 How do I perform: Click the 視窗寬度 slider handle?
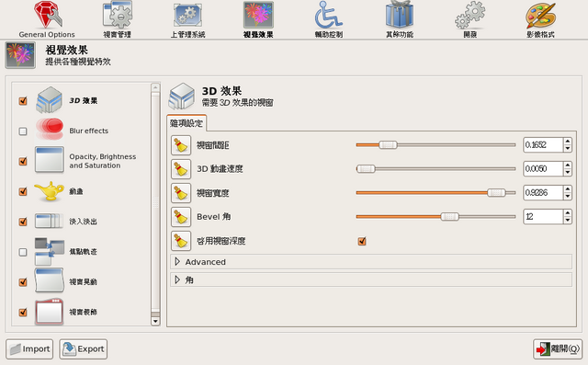pos(496,193)
